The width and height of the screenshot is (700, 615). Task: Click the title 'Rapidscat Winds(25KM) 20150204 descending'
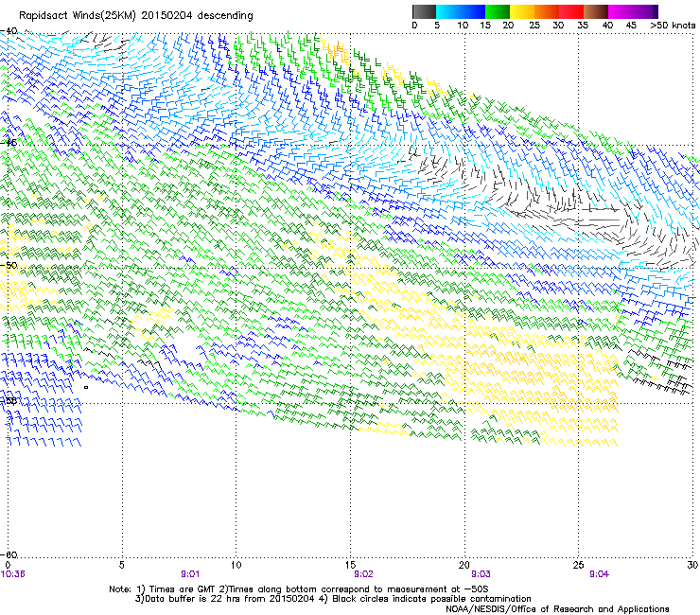pyautogui.click(x=136, y=16)
